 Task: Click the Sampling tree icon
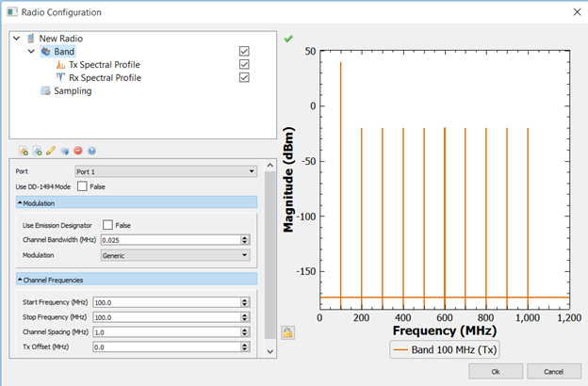(x=46, y=90)
